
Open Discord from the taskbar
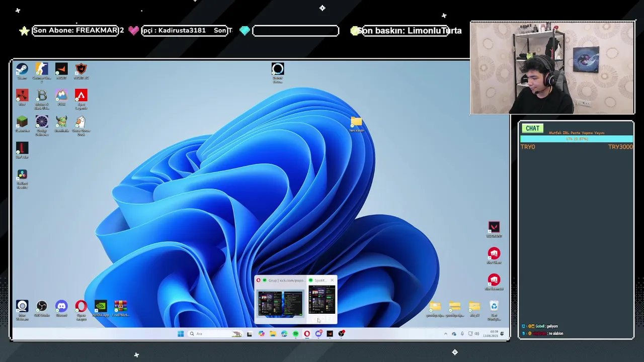tap(318, 334)
